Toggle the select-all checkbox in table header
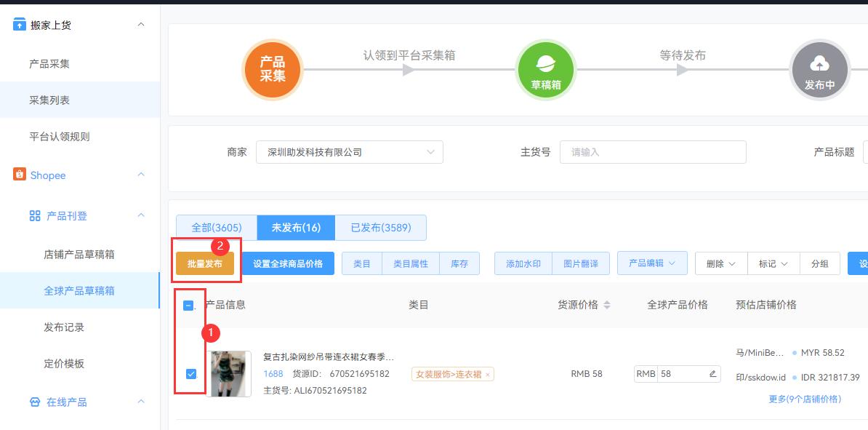This screenshot has height=430, width=868. [x=189, y=305]
